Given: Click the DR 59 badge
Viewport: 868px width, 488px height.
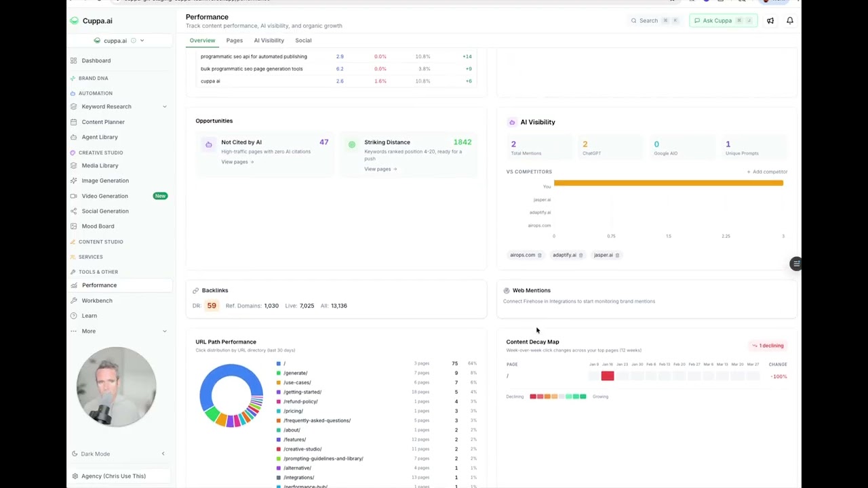Looking at the screenshot, I should pyautogui.click(x=212, y=306).
